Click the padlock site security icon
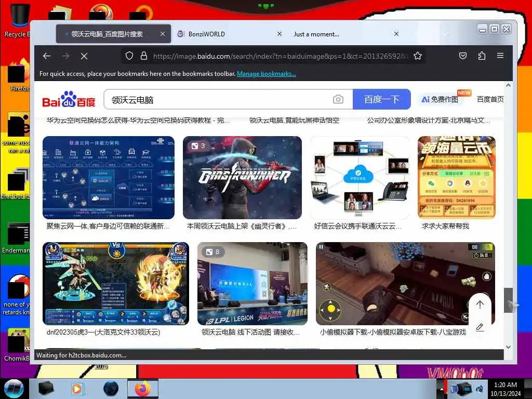532x399 pixels. click(144, 56)
